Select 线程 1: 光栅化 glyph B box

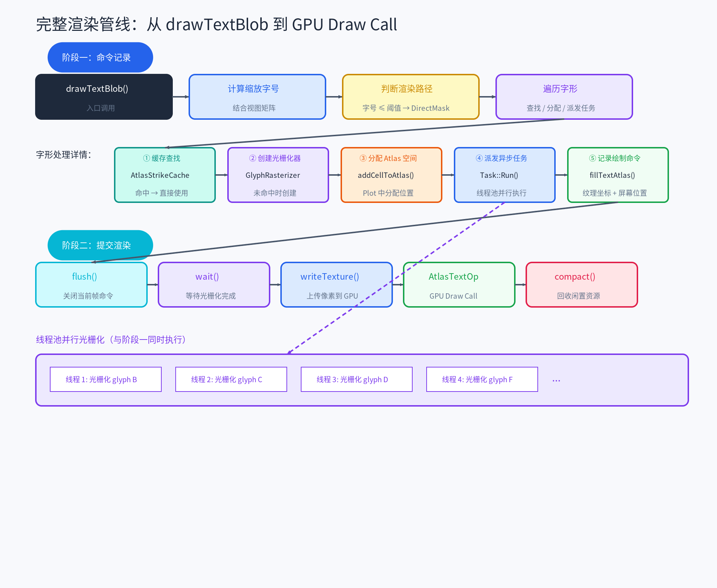[106, 379]
